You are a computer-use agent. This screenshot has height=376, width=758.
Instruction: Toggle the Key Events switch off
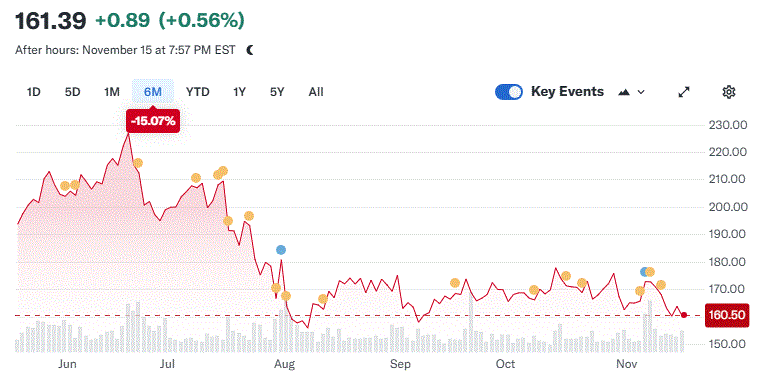point(509,92)
